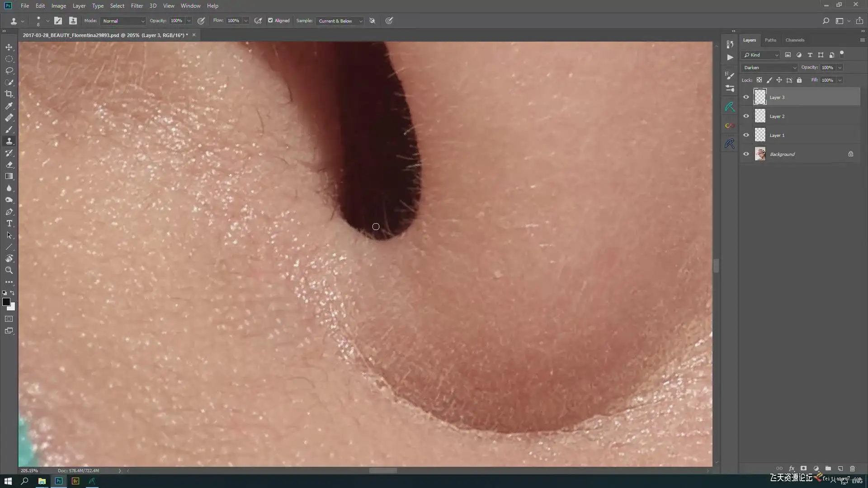Click the delete layer trash icon

coord(853,469)
